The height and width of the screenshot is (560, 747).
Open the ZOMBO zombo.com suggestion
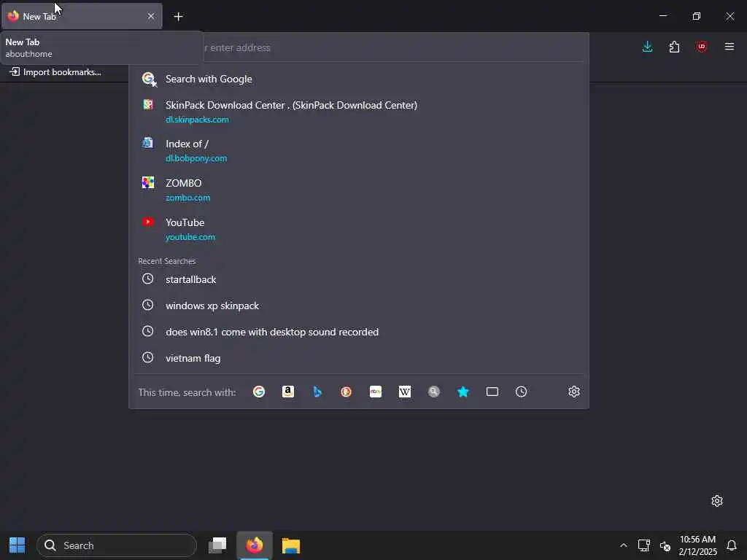tap(359, 190)
